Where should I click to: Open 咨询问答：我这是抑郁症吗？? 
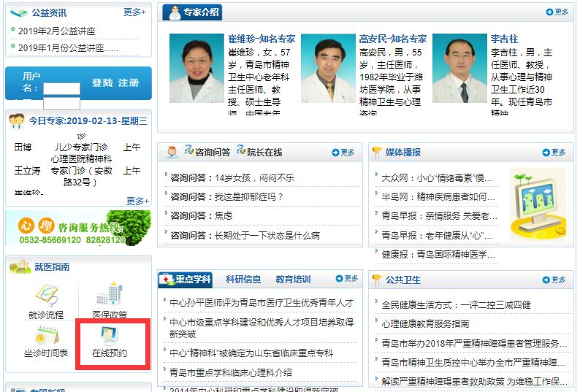(x=226, y=197)
